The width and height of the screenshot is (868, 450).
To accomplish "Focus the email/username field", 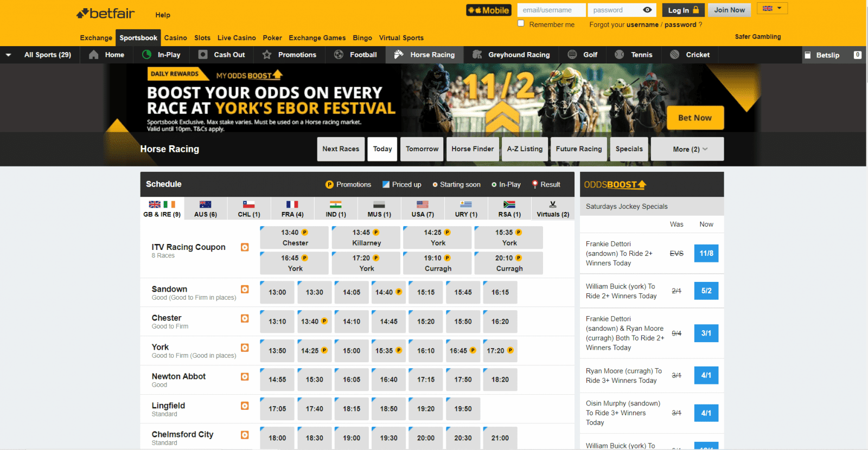I will [x=551, y=10].
